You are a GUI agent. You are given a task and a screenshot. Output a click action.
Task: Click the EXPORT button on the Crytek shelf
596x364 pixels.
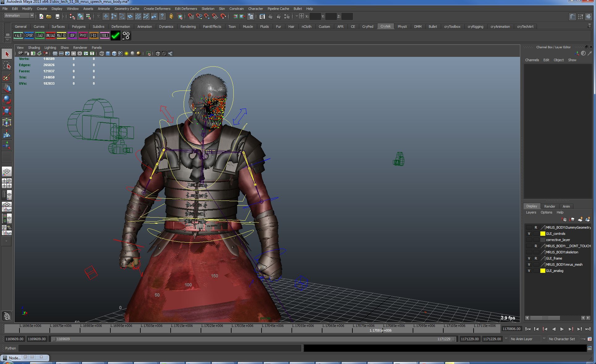coord(29,36)
